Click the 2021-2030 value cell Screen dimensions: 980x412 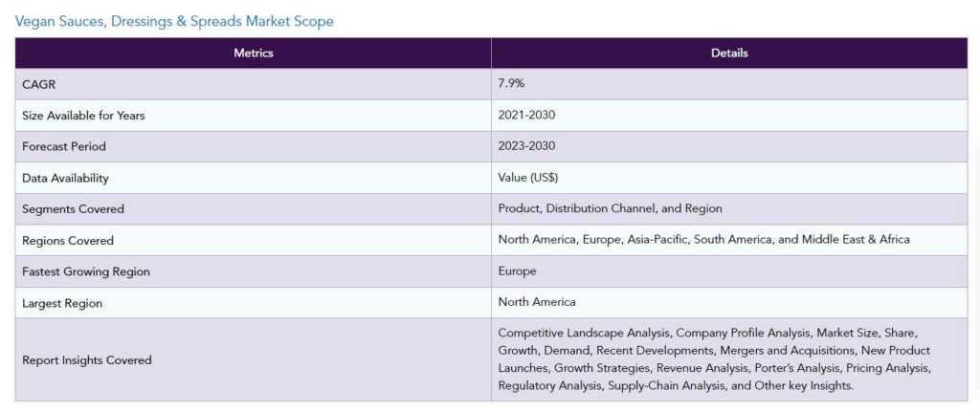point(729,116)
